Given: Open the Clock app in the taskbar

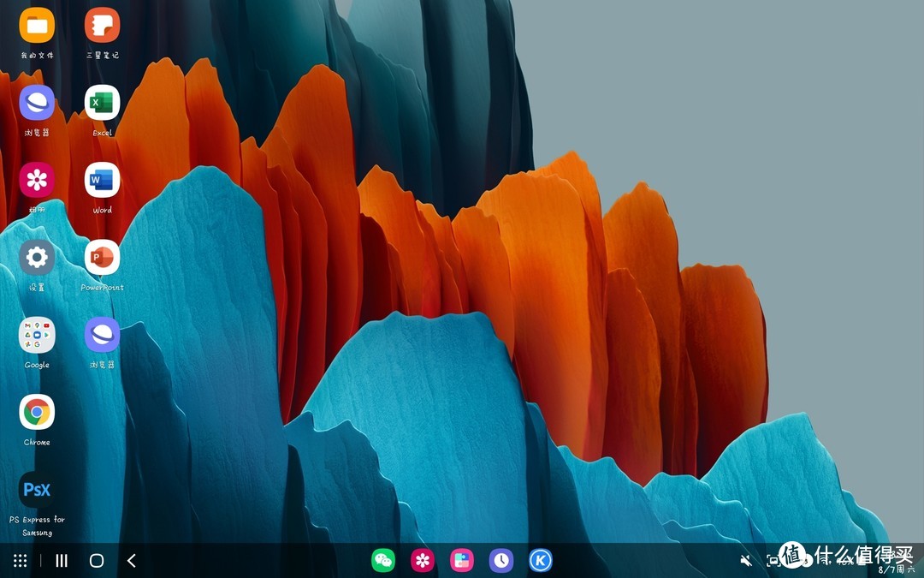Looking at the screenshot, I should click(x=501, y=560).
